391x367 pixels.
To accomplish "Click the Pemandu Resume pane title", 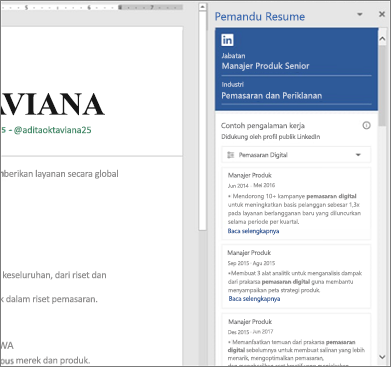I will 260,17.
